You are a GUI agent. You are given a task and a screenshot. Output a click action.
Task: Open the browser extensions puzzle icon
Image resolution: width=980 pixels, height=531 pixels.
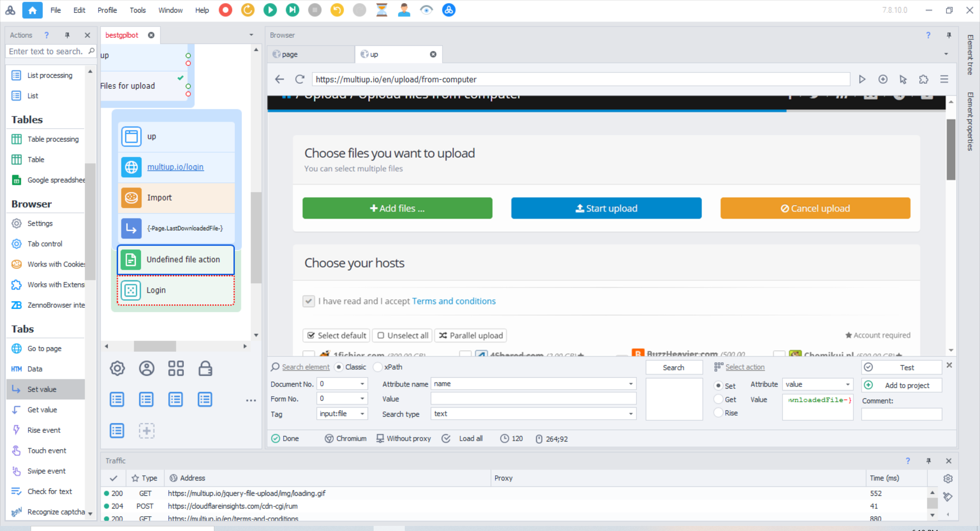[924, 79]
